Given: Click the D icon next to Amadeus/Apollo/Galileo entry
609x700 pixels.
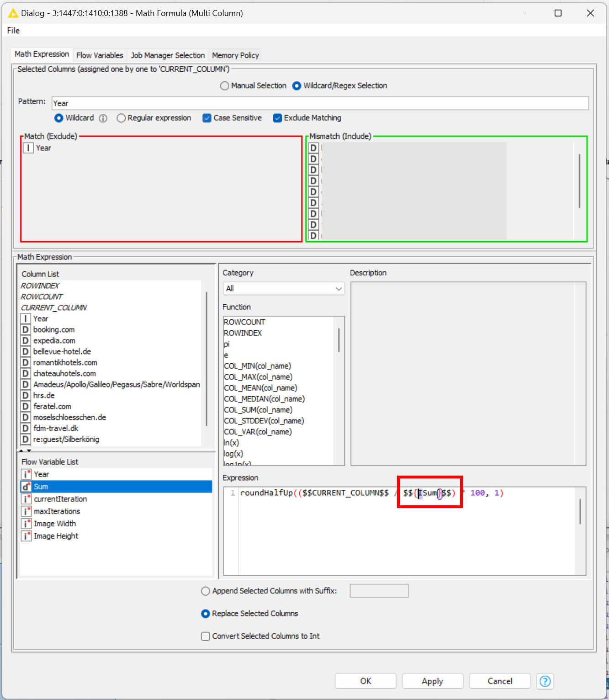Looking at the screenshot, I should click(x=26, y=384).
